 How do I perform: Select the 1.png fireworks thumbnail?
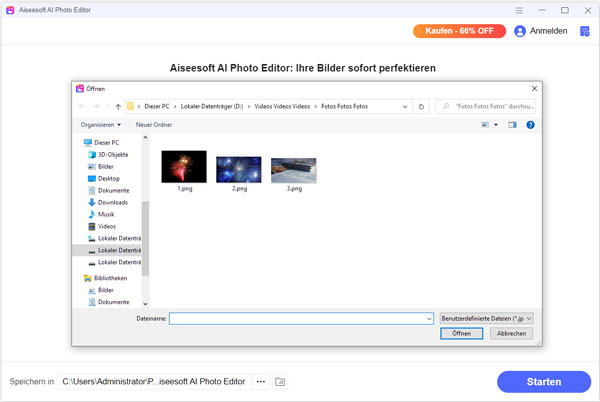pyautogui.click(x=184, y=167)
